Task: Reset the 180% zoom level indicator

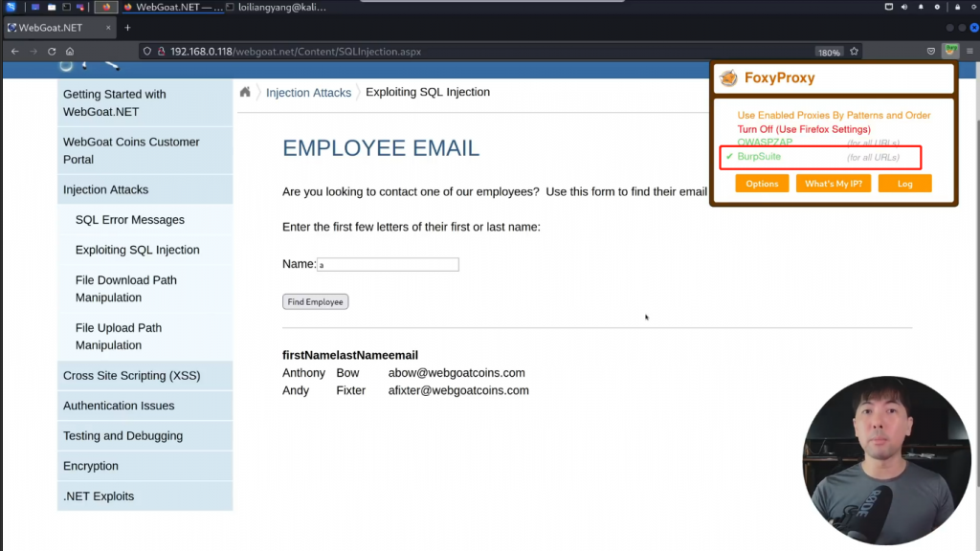Action: [x=829, y=53]
